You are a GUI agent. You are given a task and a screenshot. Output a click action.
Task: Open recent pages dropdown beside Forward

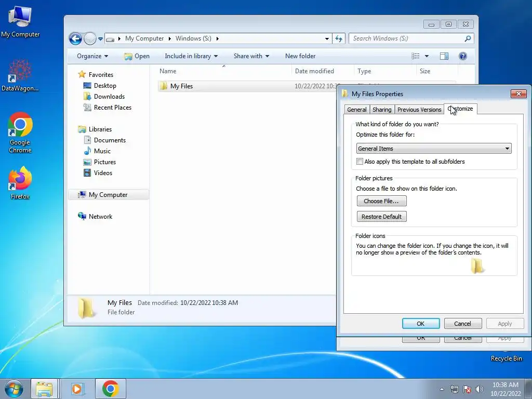tap(100, 39)
